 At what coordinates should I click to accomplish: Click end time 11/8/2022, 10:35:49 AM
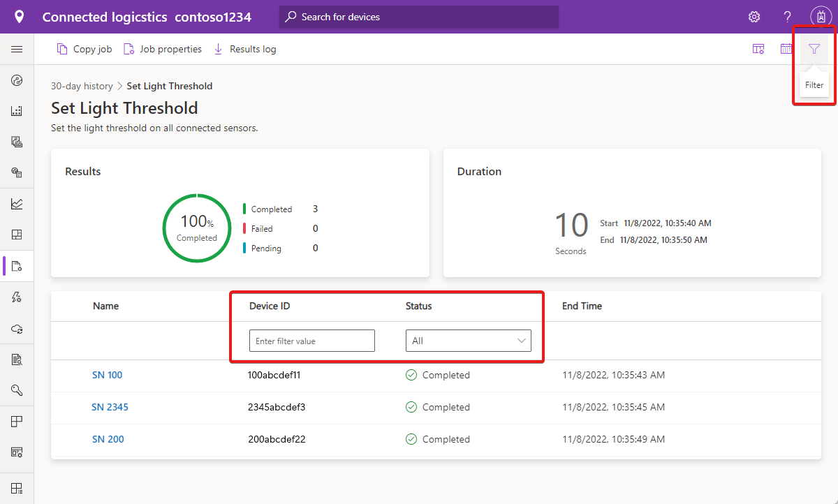pos(614,439)
